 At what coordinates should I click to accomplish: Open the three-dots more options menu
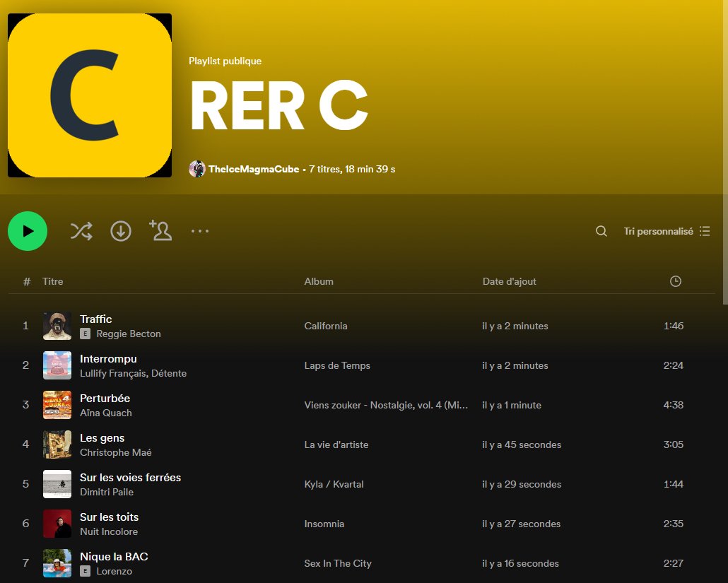(x=200, y=230)
